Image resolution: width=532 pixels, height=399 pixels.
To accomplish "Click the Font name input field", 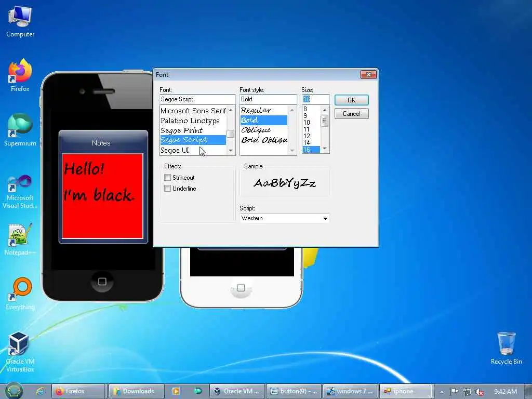I will tap(197, 99).
